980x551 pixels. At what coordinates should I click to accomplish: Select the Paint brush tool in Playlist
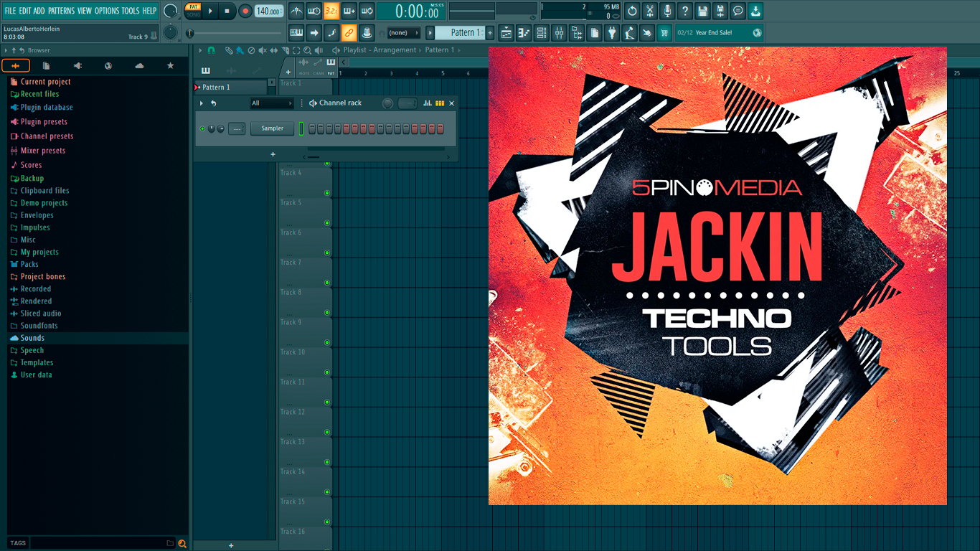coord(240,50)
